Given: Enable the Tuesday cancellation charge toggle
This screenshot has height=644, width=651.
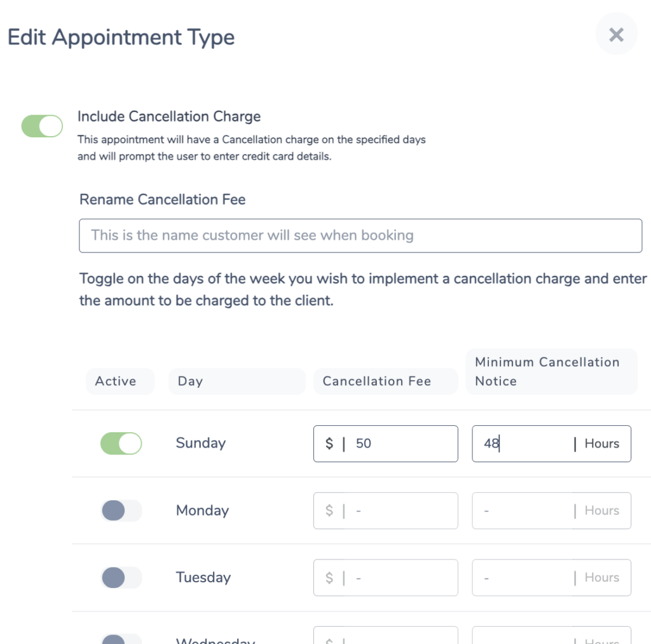Looking at the screenshot, I should click(121, 577).
